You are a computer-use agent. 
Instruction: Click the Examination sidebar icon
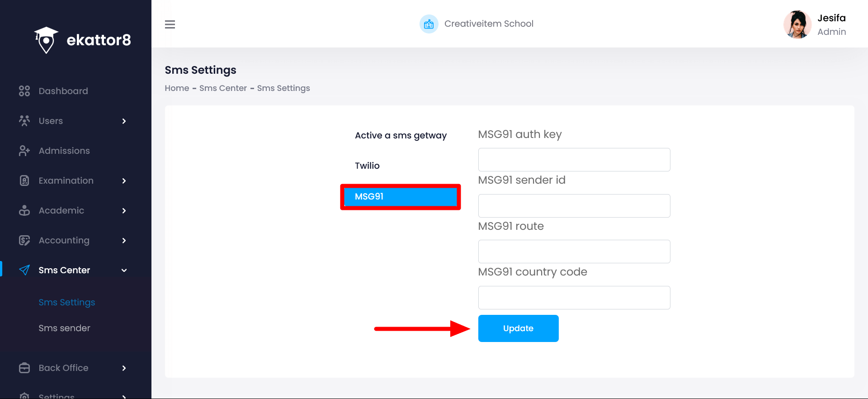[24, 180]
